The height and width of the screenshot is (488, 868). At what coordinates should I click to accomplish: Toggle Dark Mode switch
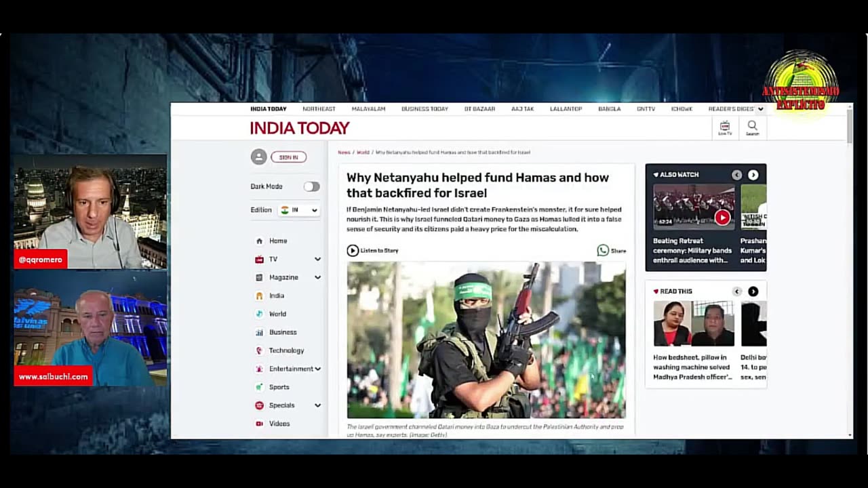point(311,186)
